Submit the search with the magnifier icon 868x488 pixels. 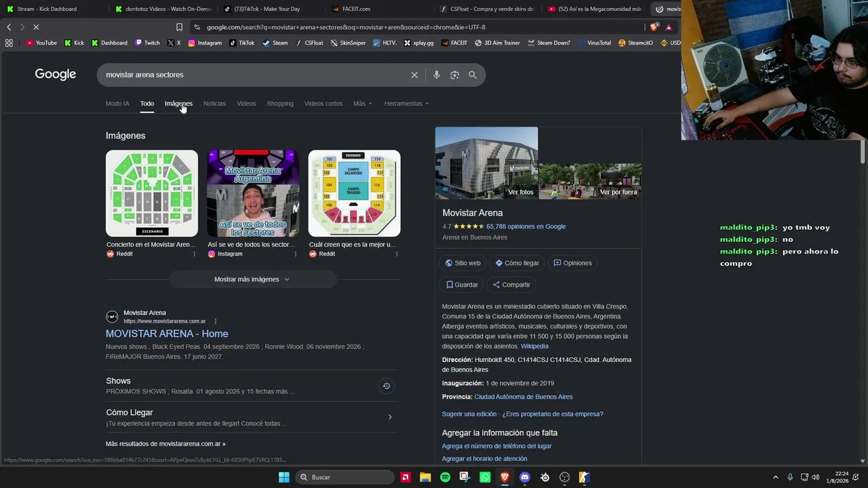point(473,75)
